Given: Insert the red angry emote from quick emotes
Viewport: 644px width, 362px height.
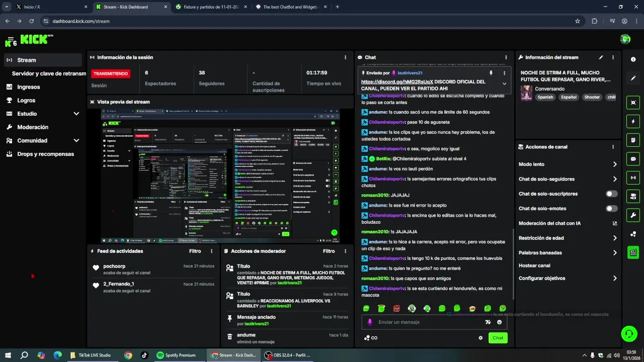Looking at the screenshot, I should [396, 308].
